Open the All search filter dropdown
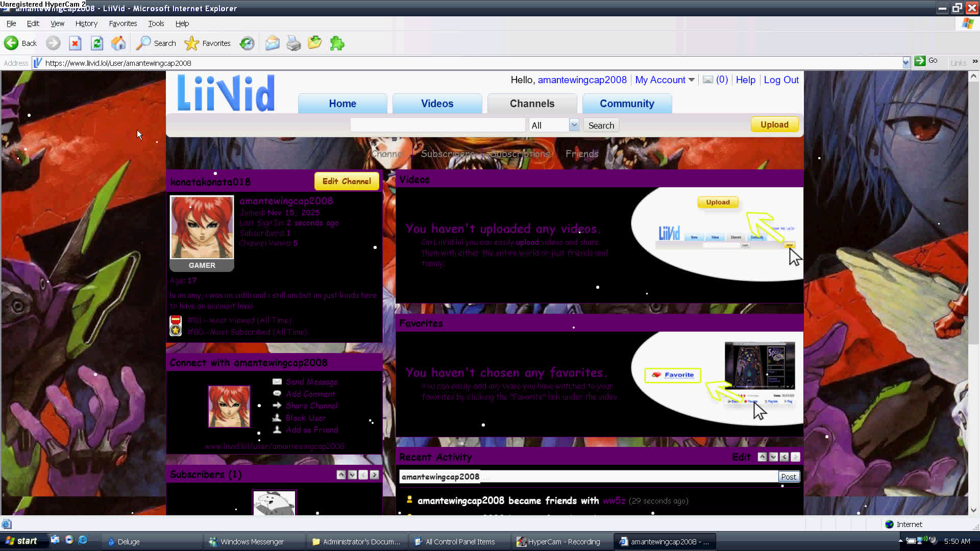The image size is (980, 551). coord(574,125)
